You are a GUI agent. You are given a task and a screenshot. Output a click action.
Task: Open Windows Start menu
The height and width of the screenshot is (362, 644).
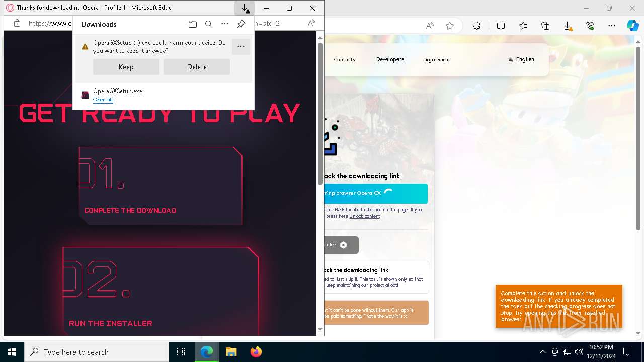[x=12, y=352]
